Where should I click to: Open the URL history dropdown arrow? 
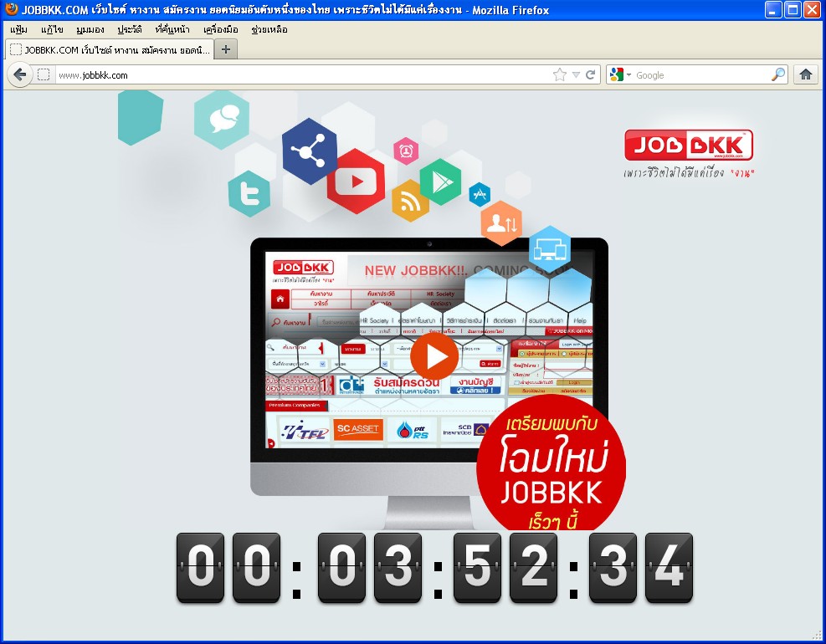click(576, 74)
